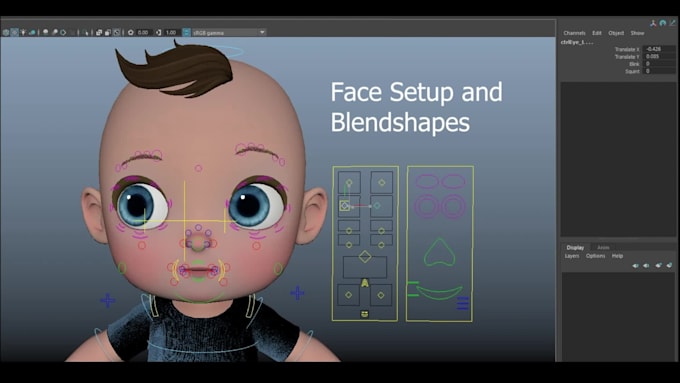Select the blue plus control beside left shoulder
680x383 pixels.
108,300
